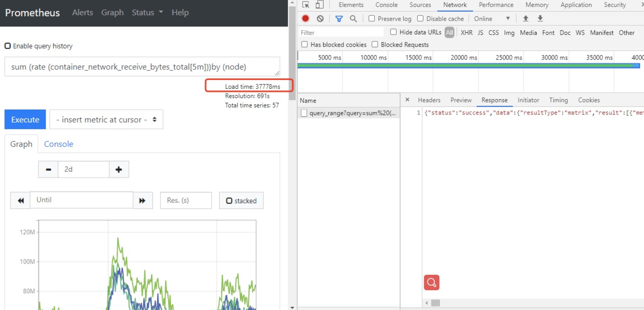Clear the network log with the clear icon
The image size is (644, 310).
[320, 18]
